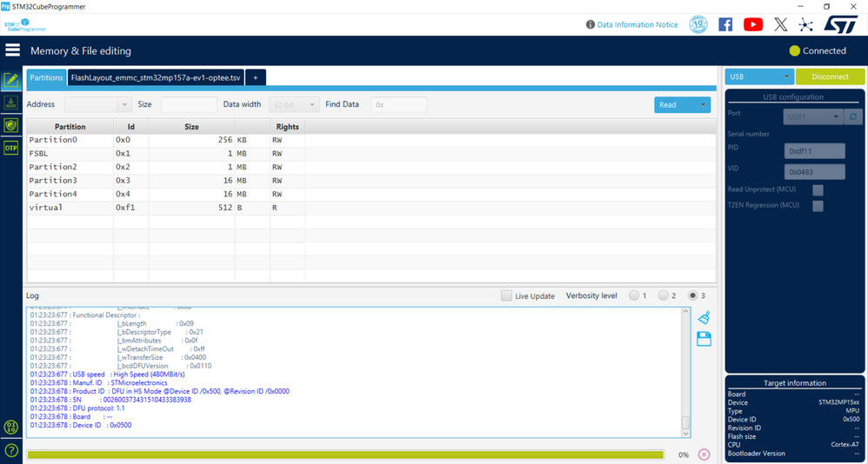The width and height of the screenshot is (868, 464).
Task: Select verbosity level 1
Action: point(633,296)
